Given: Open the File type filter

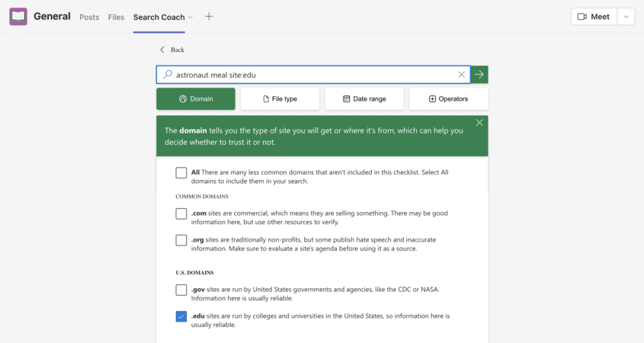Looking at the screenshot, I should (280, 99).
